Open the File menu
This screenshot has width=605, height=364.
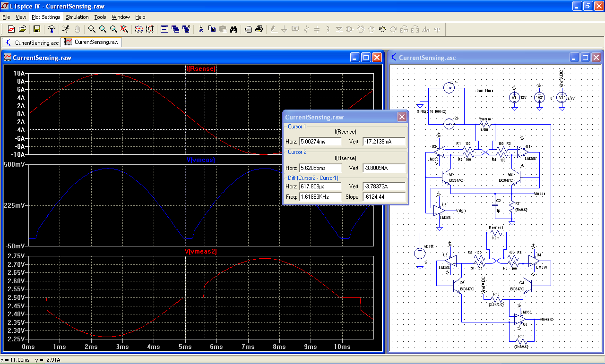click(x=6, y=17)
